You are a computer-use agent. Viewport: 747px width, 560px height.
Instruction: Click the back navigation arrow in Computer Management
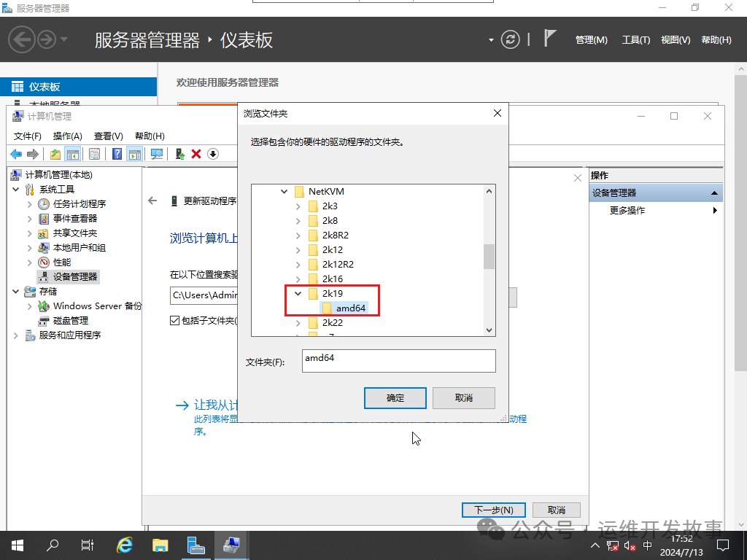15,154
